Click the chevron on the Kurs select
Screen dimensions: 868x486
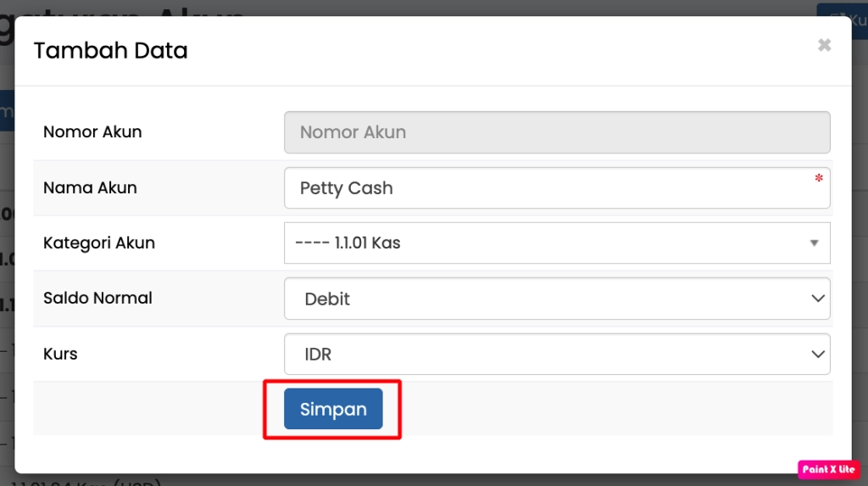pos(818,354)
